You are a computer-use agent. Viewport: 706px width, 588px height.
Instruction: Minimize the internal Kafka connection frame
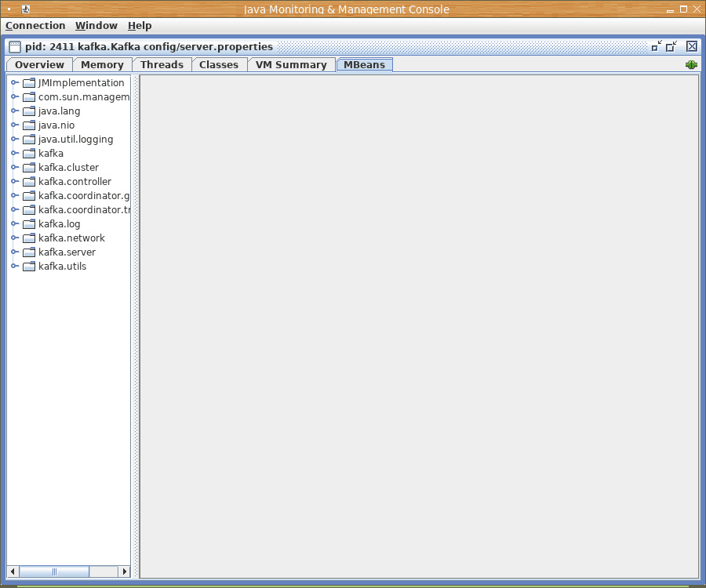point(657,46)
